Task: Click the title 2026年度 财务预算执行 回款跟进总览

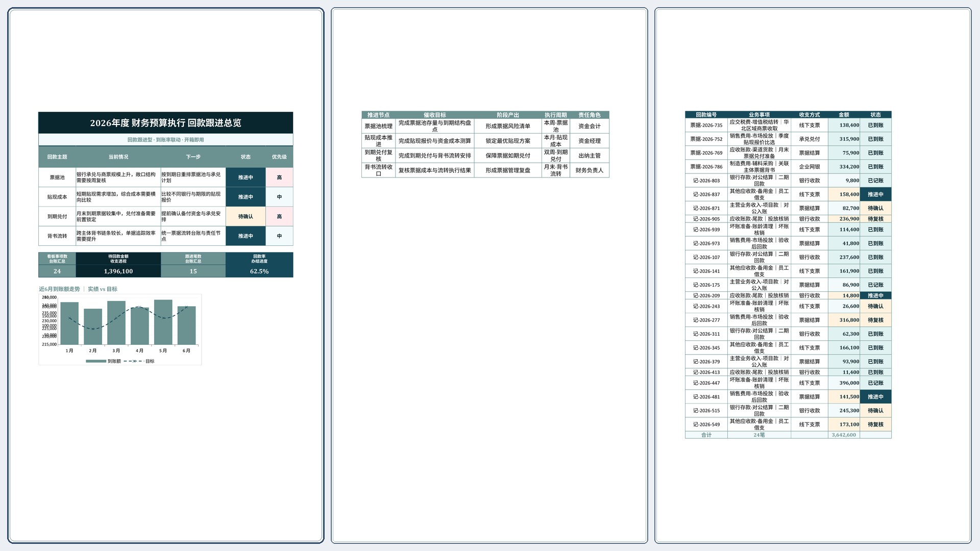Action: [x=165, y=123]
